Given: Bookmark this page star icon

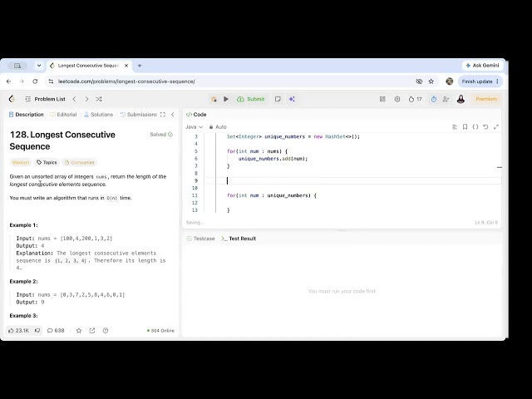Looking at the screenshot, I should pos(431,81).
